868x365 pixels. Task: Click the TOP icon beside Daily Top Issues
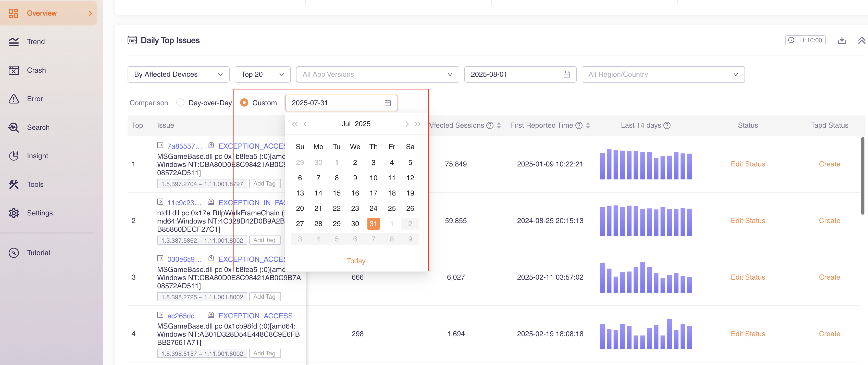(x=132, y=41)
